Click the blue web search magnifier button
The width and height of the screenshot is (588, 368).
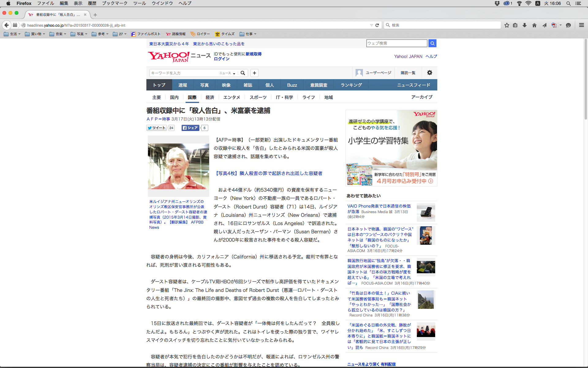pyautogui.click(x=432, y=43)
